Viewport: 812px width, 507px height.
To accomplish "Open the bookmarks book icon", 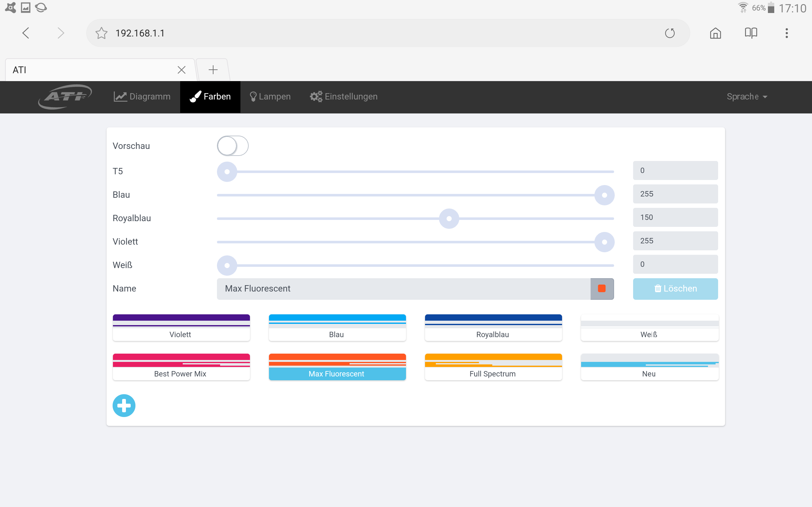I will [750, 33].
